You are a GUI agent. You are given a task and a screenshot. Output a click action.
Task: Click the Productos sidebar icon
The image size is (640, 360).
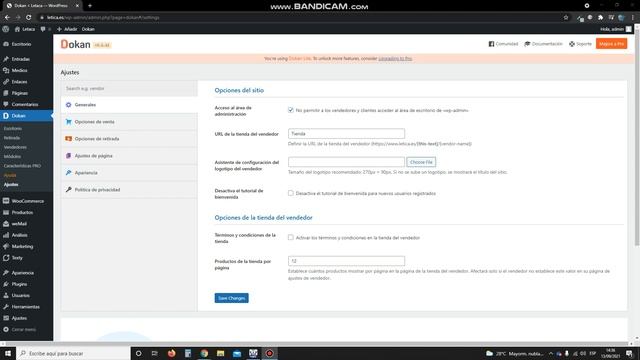coord(6,213)
